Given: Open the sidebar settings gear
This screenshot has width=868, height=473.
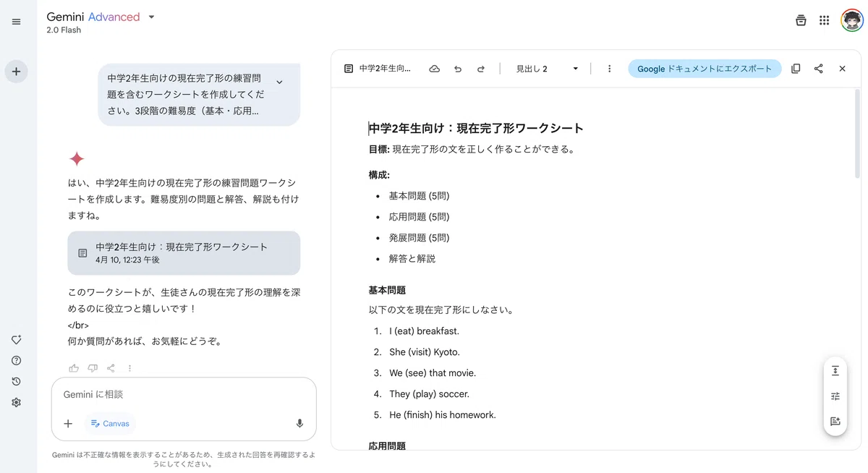Looking at the screenshot, I should click(16, 403).
